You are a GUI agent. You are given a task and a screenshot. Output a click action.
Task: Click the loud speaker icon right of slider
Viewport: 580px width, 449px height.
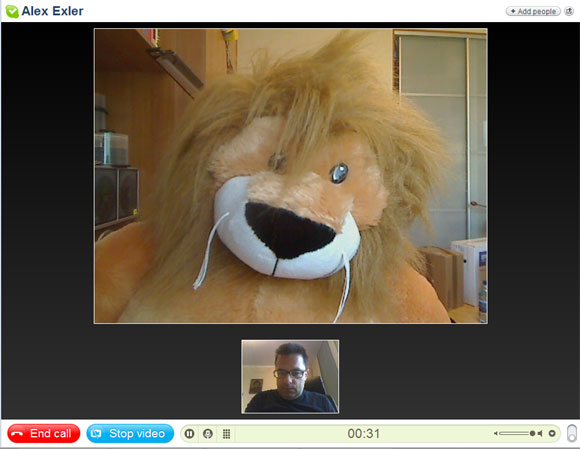click(540, 433)
